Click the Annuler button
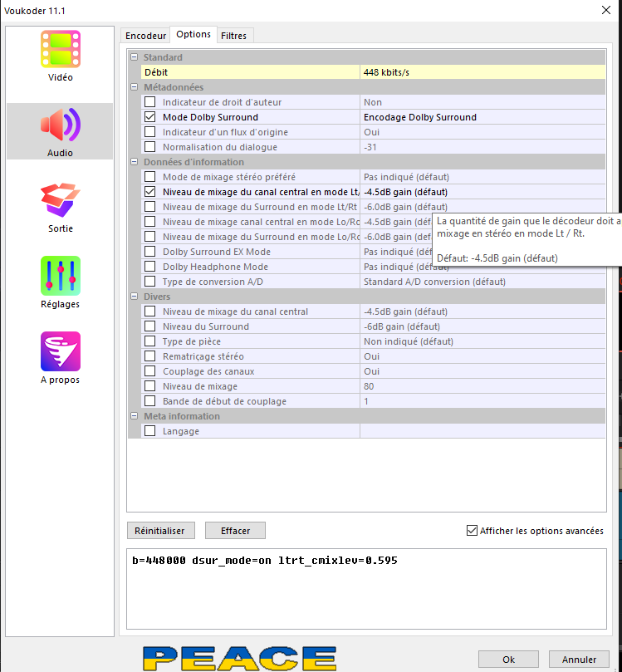This screenshot has height=672, width=622. 579,660
